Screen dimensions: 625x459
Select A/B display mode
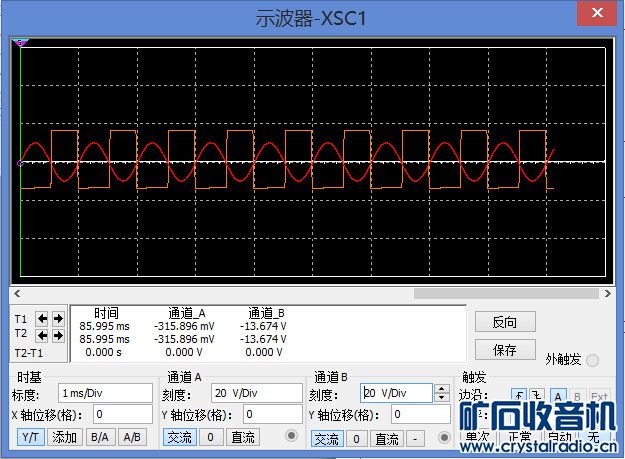point(132,437)
